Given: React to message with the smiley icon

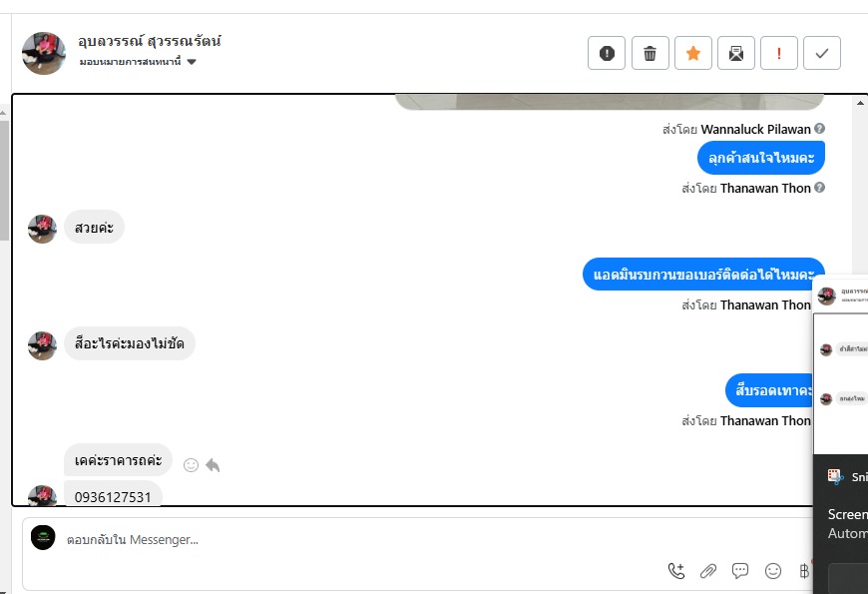Looking at the screenshot, I should (x=191, y=465).
